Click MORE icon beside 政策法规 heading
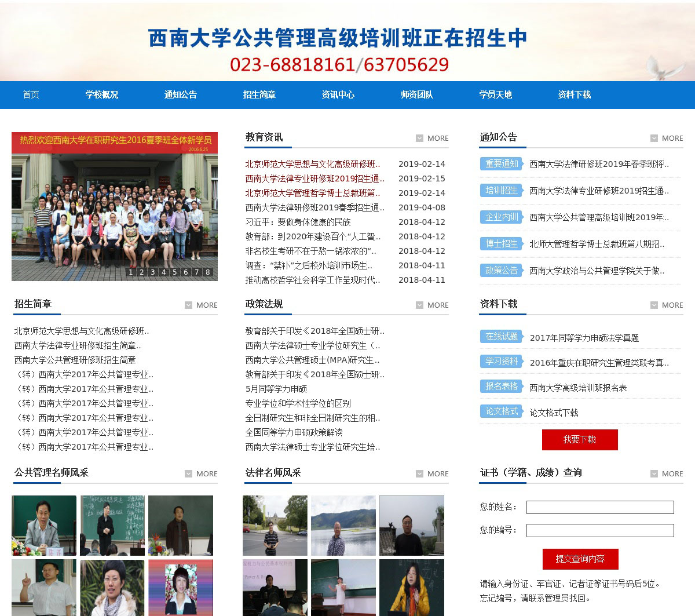This screenshot has width=695, height=616. (x=432, y=305)
